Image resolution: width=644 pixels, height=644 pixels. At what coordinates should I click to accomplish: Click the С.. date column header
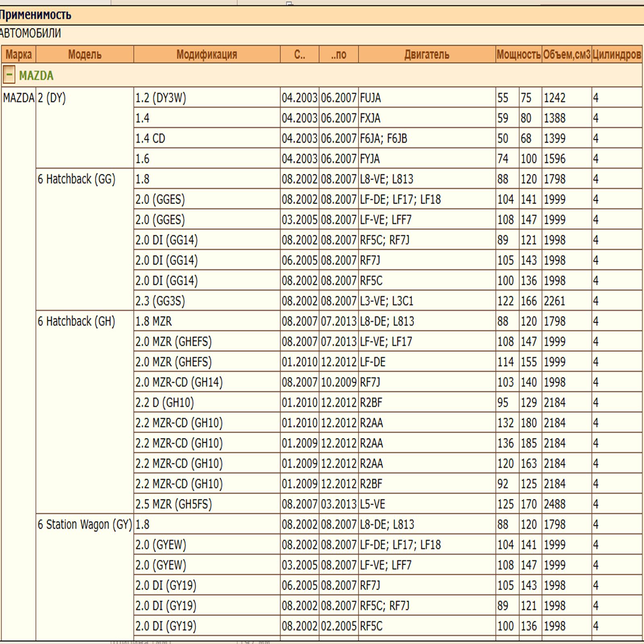[299, 54]
